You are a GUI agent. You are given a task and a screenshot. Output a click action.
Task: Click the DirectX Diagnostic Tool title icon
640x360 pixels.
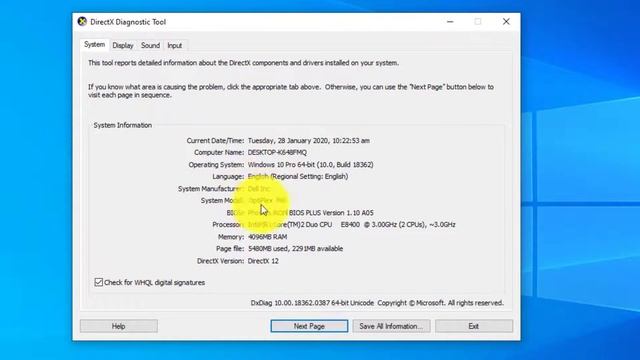pos(82,22)
